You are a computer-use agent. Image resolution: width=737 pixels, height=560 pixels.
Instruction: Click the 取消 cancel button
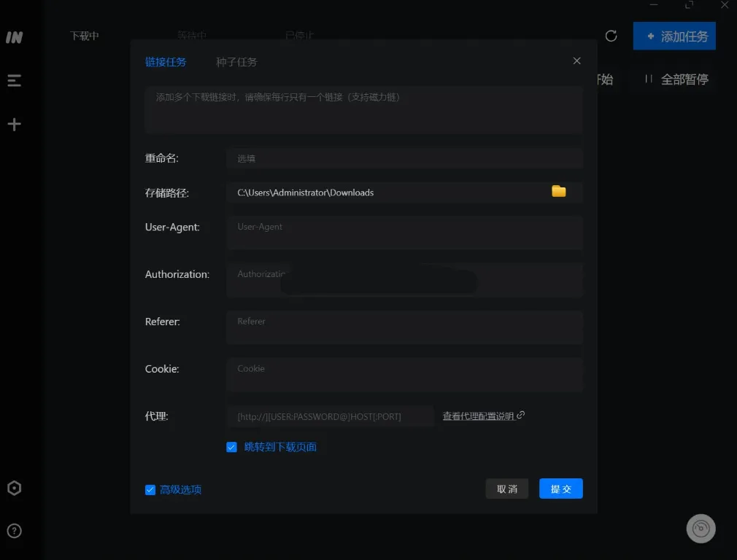point(507,489)
